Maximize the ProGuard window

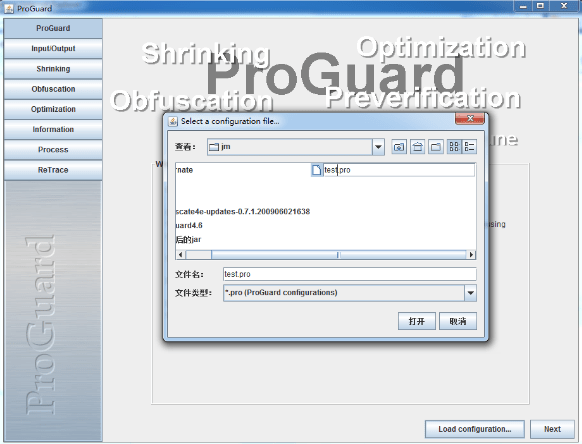pyautogui.click(x=540, y=6)
